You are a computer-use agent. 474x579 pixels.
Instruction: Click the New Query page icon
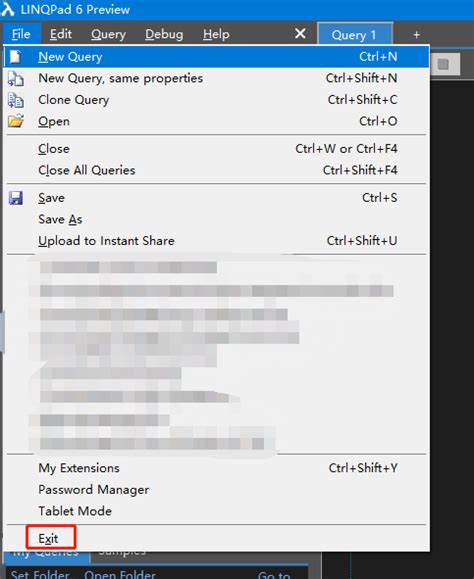[x=15, y=56]
